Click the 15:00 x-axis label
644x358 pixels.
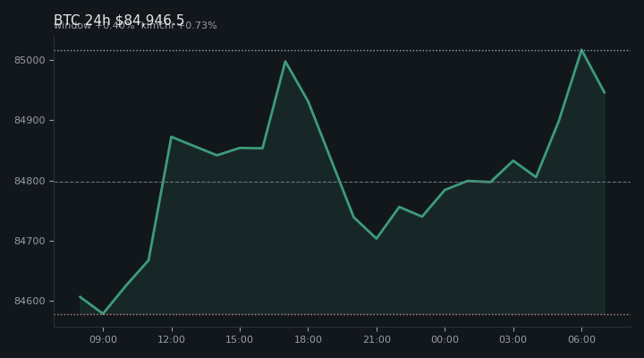click(x=240, y=339)
